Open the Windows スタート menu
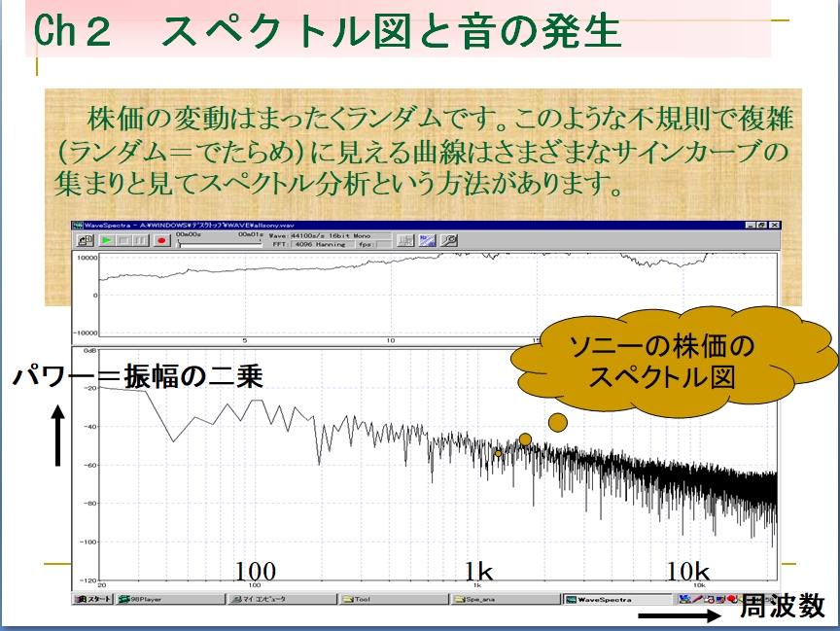Screen dimensions: 840x631 coord(93,600)
